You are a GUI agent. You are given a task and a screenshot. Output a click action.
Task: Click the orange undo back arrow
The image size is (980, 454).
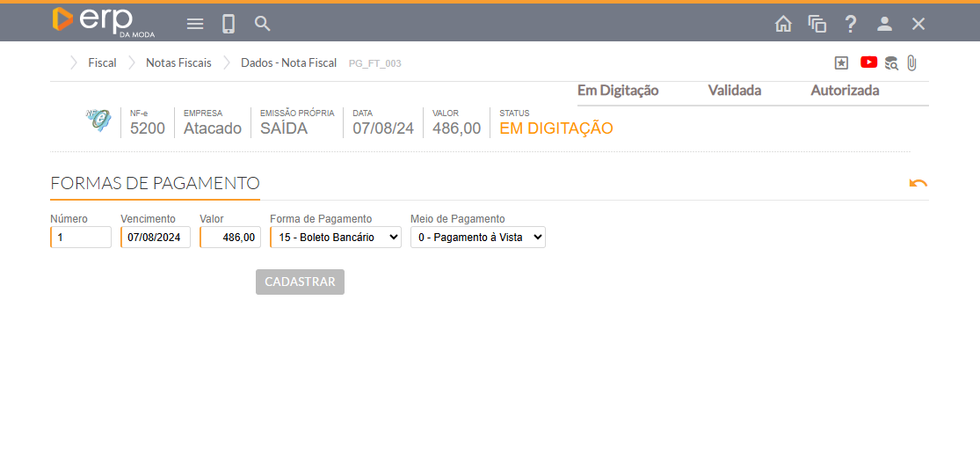tap(918, 183)
